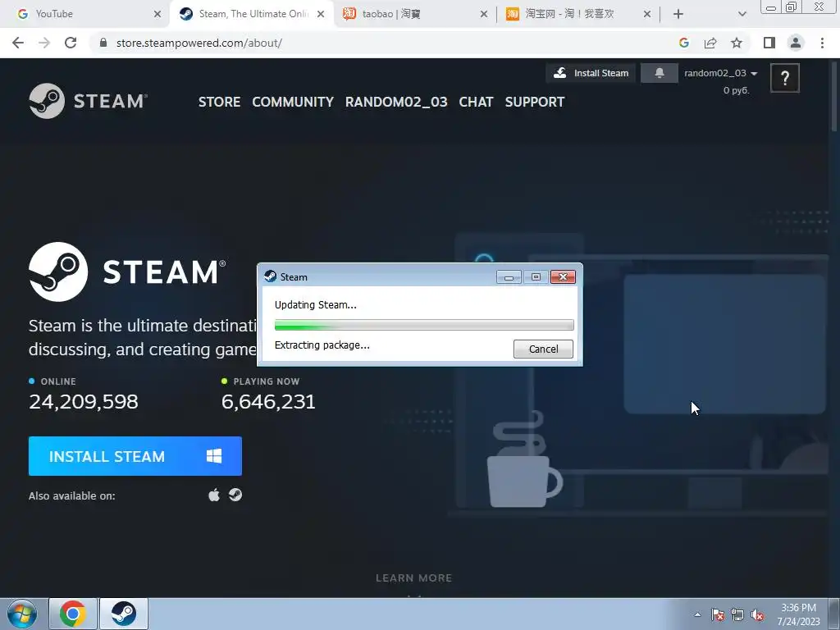The height and width of the screenshot is (630, 840).
Task: Toggle the browser side panel
Action: (x=769, y=43)
